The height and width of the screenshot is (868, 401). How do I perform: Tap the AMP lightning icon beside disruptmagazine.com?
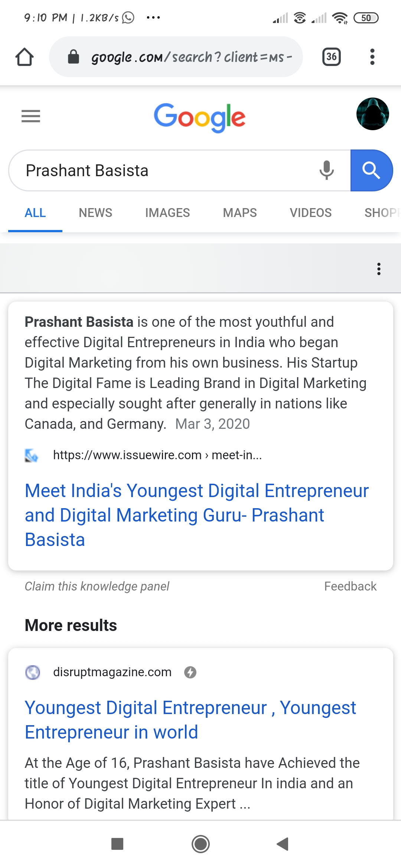tap(190, 672)
